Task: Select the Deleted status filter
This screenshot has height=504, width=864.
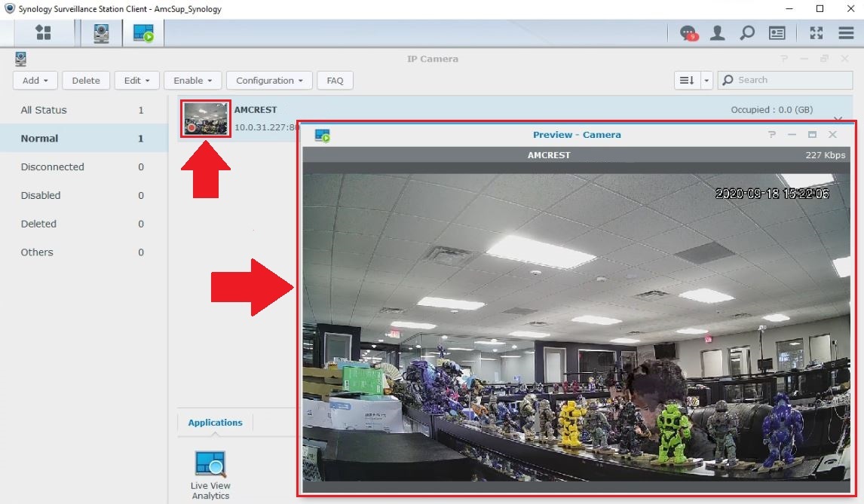Action: pos(84,224)
